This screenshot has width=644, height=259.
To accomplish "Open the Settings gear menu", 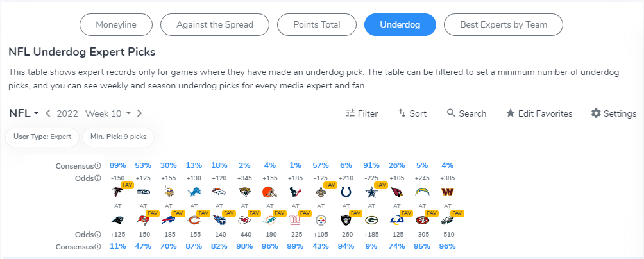I will click(613, 113).
